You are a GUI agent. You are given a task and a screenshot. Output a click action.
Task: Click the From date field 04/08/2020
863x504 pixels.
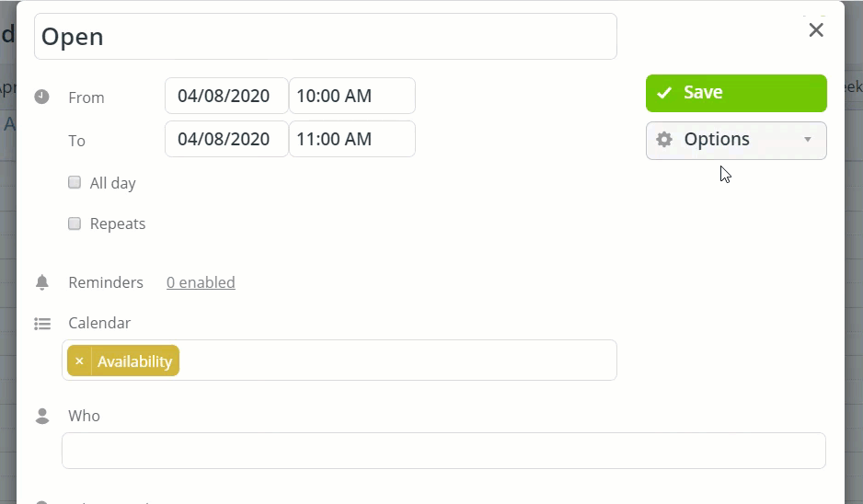pos(226,96)
